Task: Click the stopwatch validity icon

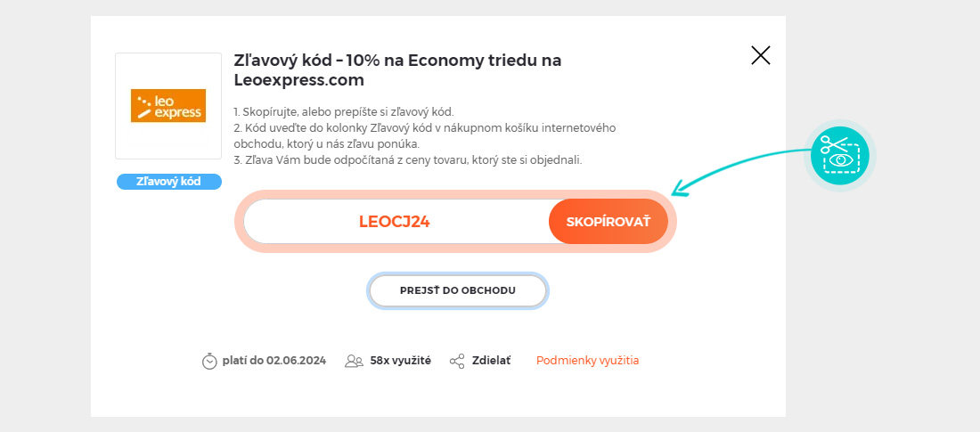Action: (x=209, y=362)
